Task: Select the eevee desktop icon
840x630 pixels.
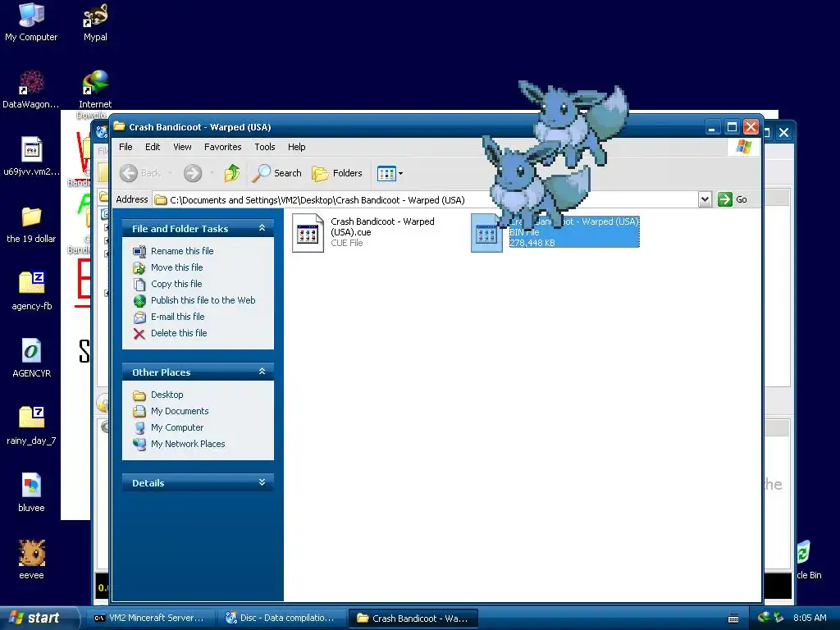Action: 32,559
